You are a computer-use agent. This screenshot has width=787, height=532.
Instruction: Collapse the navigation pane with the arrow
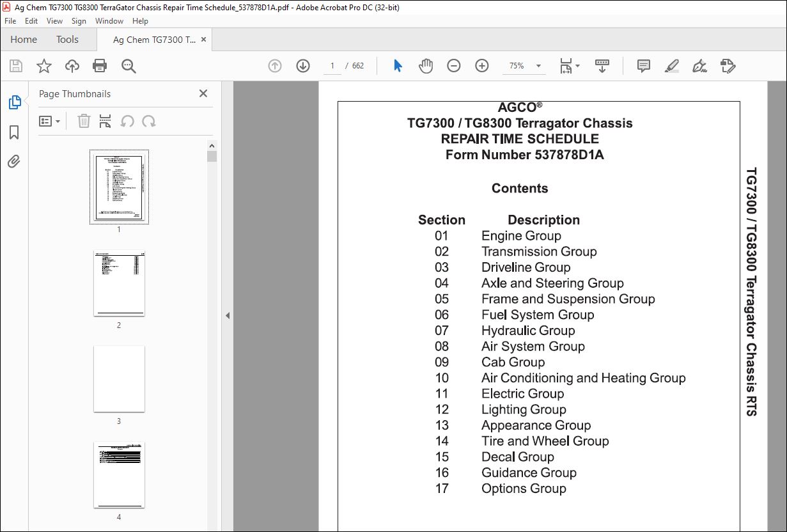coord(227,315)
